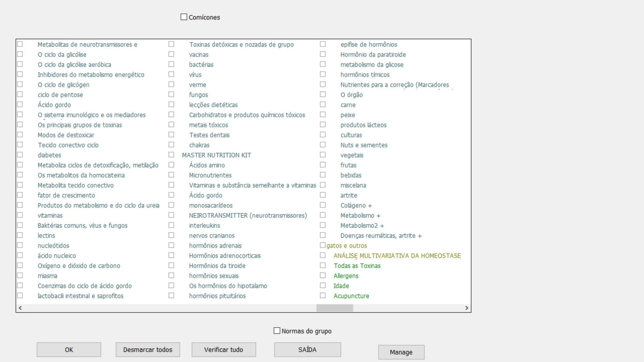Select the metais tóxicos checkbox

click(x=171, y=125)
